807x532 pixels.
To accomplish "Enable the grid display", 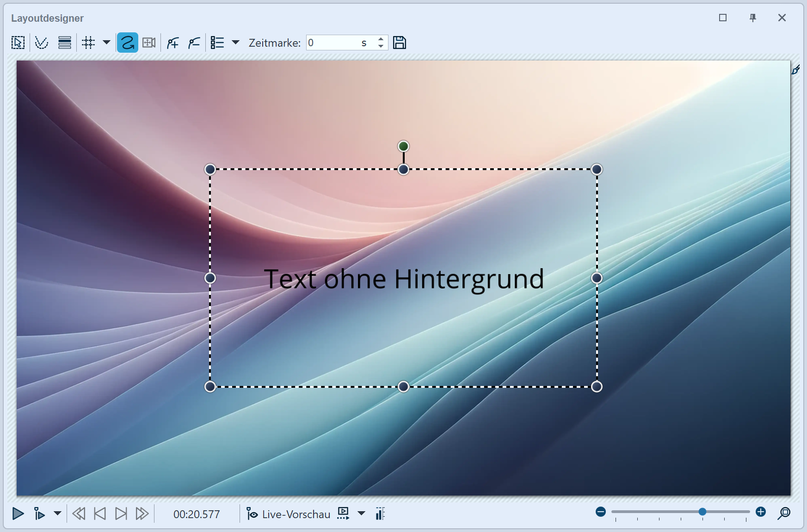I will [x=88, y=43].
